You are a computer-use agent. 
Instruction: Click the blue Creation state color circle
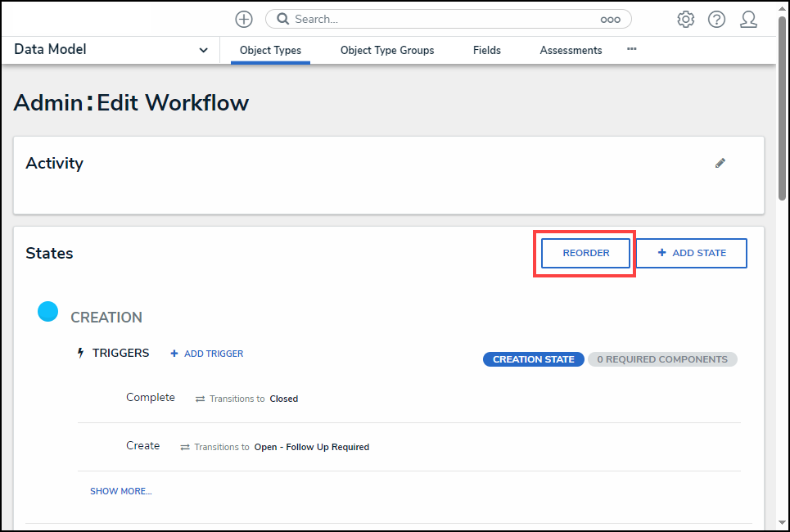pyautogui.click(x=48, y=311)
